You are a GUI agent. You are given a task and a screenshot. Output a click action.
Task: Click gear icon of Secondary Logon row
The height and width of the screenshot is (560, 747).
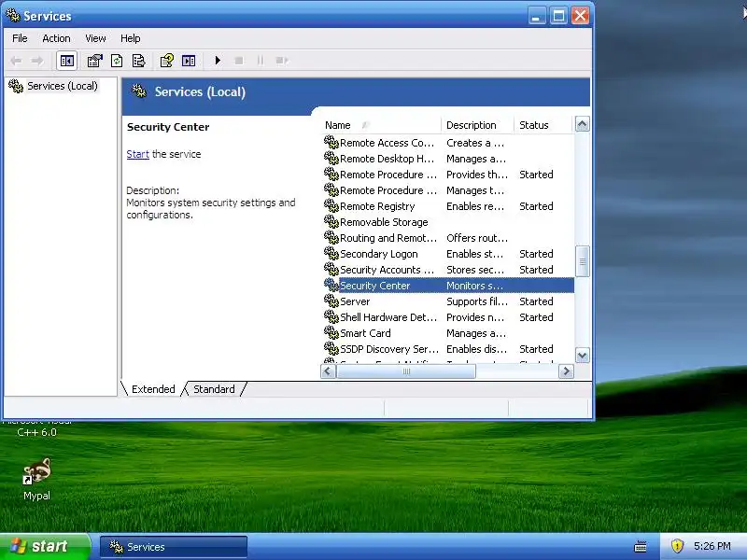click(331, 253)
